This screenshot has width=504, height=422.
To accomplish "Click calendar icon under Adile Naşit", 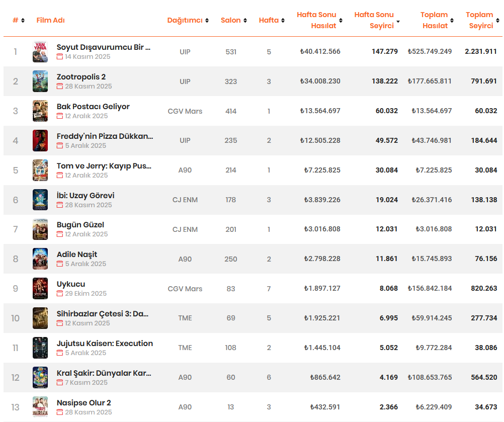I will click(x=60, y=264).
